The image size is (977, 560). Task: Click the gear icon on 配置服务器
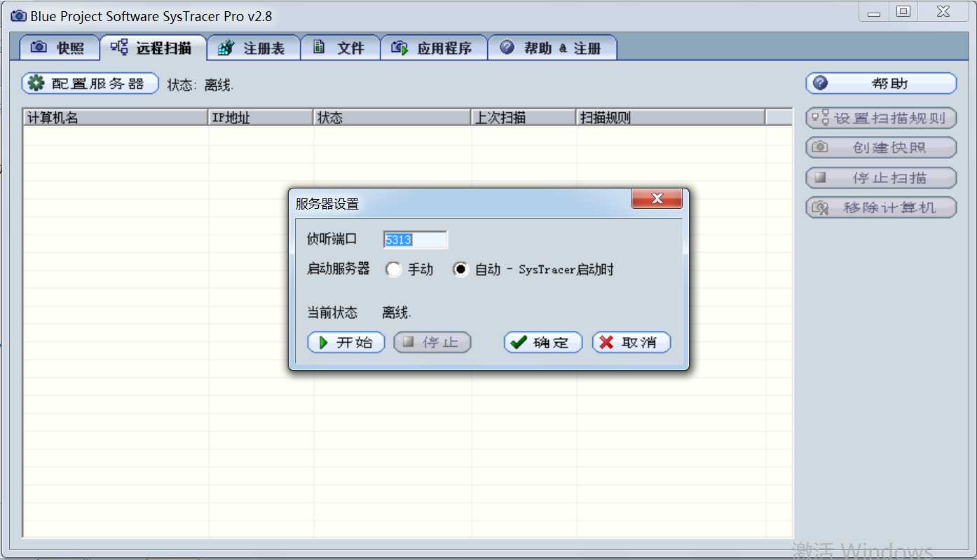pos(36,83)
